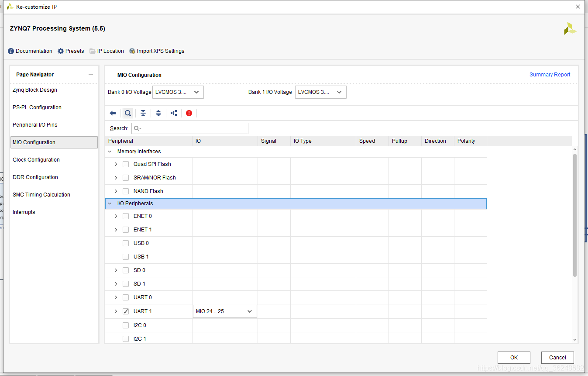Image resolution: width=588 pixels, height=376 pixels.
Task: Click the Polarity column header
Action: (x=470, y=141)
